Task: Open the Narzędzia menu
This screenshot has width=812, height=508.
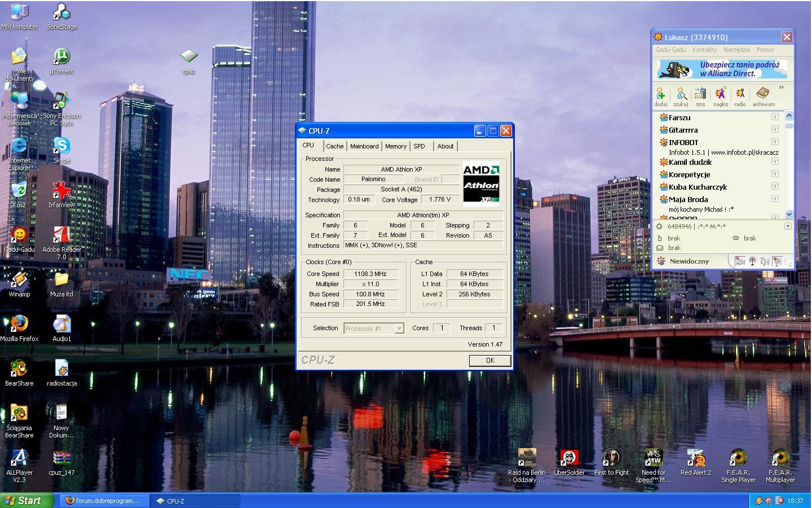Action: coord(736,50)
